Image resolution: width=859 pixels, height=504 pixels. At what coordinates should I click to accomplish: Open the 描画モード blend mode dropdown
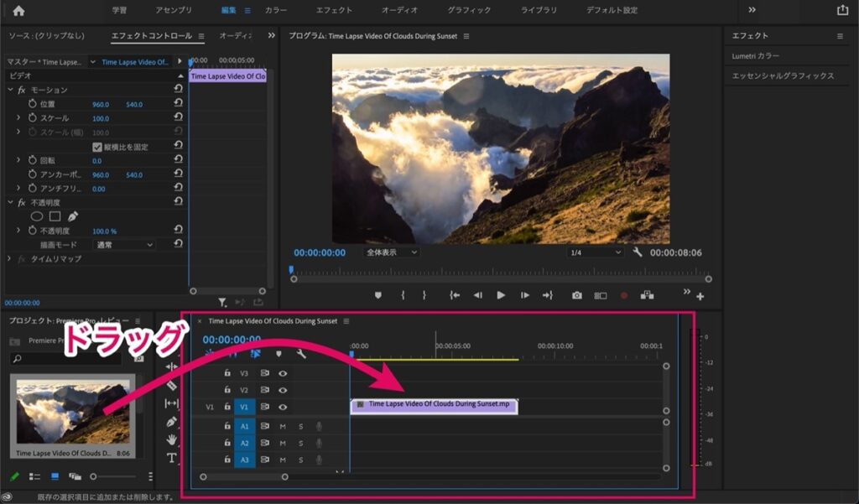click(124, 245)
